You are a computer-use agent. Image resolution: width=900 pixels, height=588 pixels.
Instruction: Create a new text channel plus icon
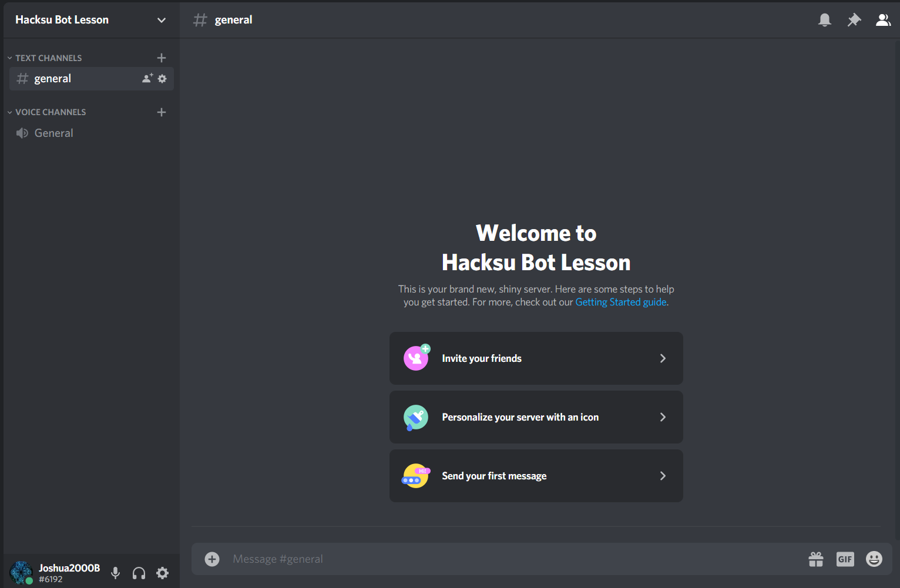162,58
